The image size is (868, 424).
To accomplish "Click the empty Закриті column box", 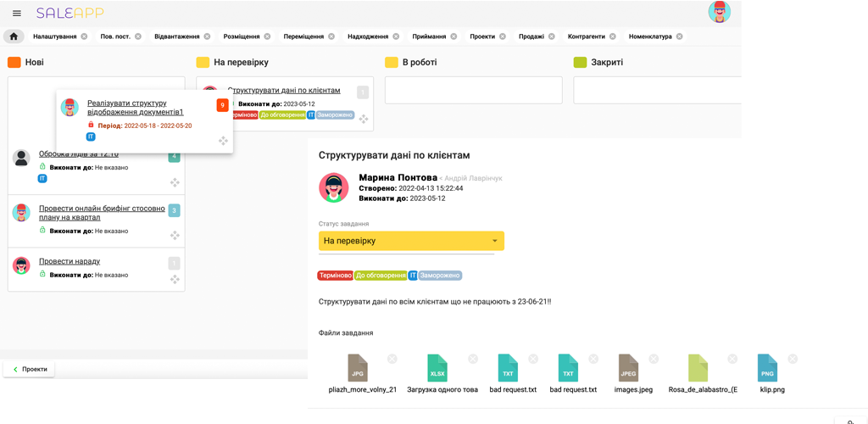I will tap(657, 90).
